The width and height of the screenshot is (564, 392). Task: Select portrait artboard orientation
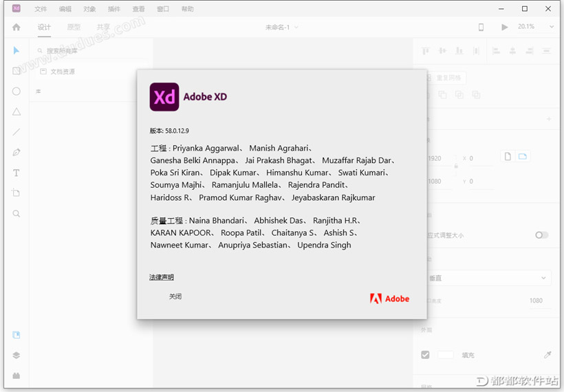(508, 156)
